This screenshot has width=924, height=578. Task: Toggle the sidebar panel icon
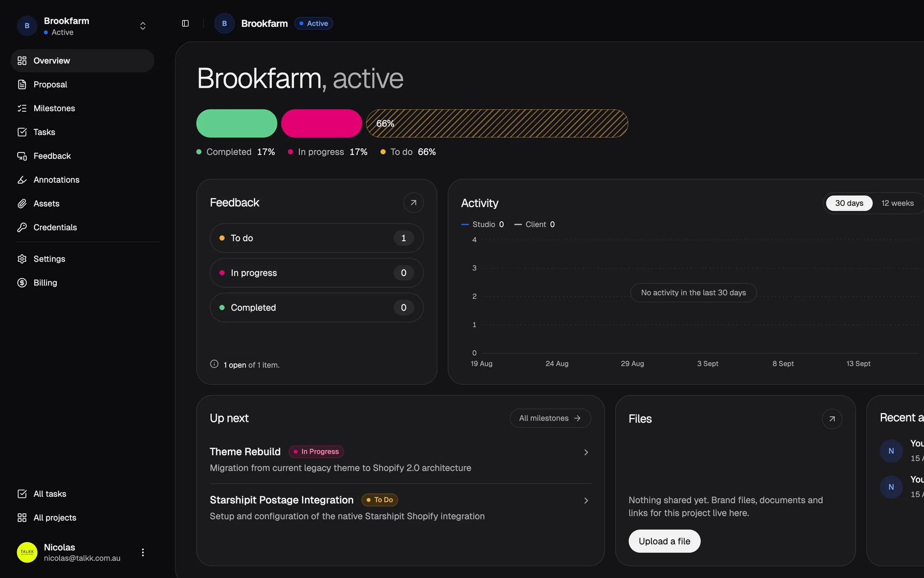[185, 24]
